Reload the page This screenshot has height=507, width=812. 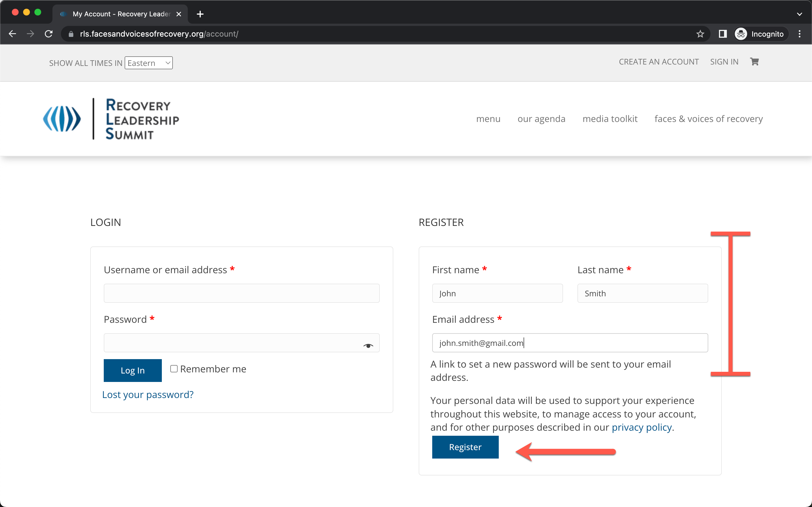point(49,34)
